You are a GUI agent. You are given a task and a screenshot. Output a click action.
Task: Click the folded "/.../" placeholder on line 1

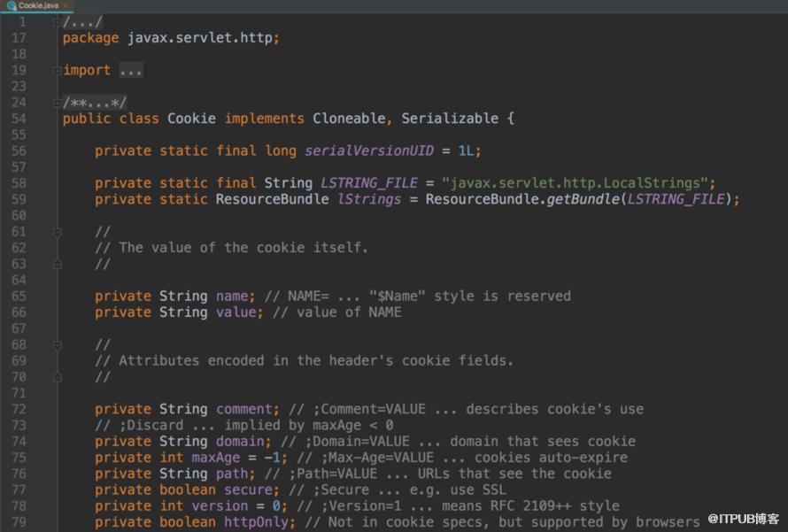coord(83,22)
